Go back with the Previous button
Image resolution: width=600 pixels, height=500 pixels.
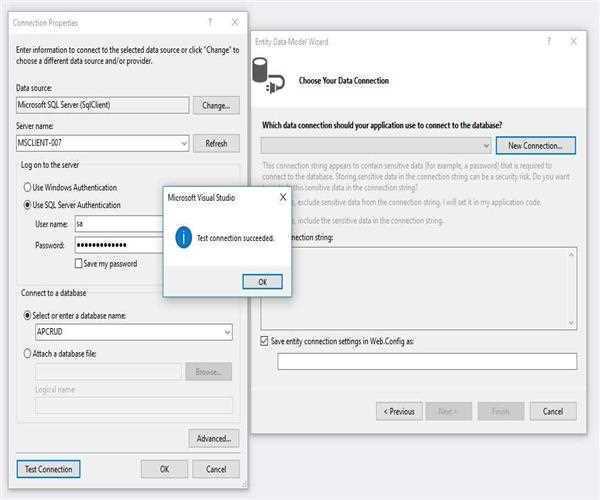(398, 411)
